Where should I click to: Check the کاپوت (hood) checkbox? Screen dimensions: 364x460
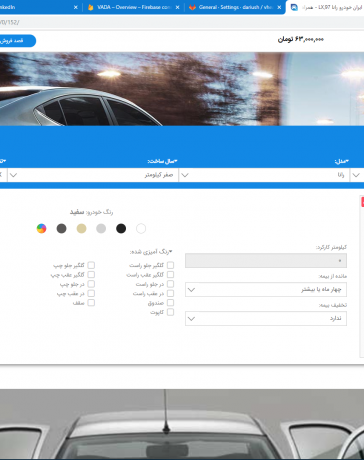[x=170, y=312]
